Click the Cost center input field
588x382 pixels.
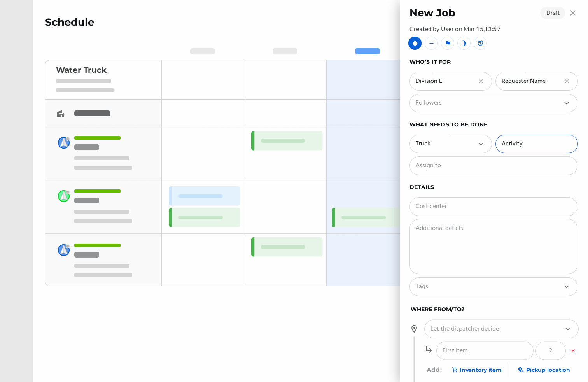(493, 207)
